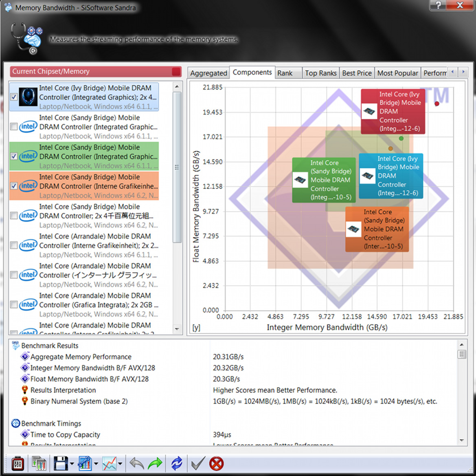
Task: Switch to the Top Ranks tab
Action: click(x=320, y=73)
